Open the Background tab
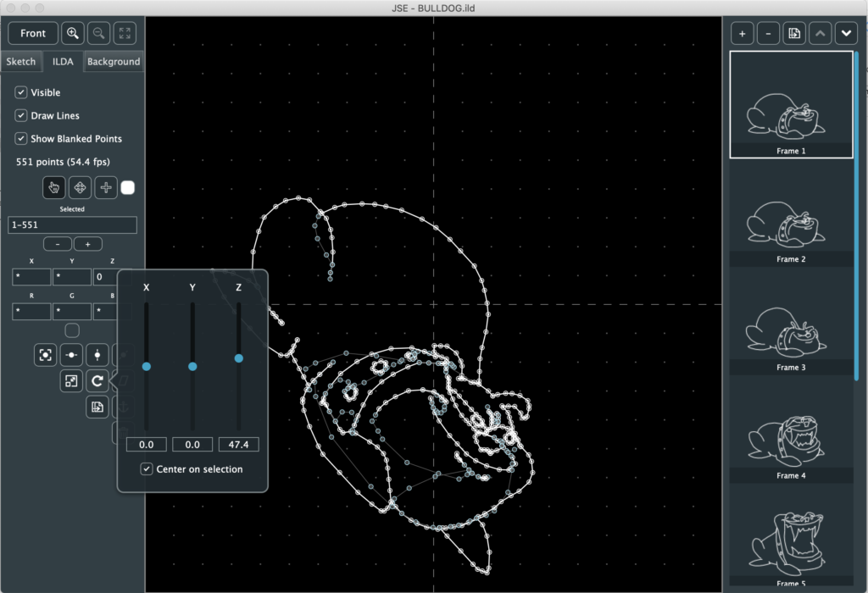The width and height of the screenshot is (868, 593). click(114, 62)
